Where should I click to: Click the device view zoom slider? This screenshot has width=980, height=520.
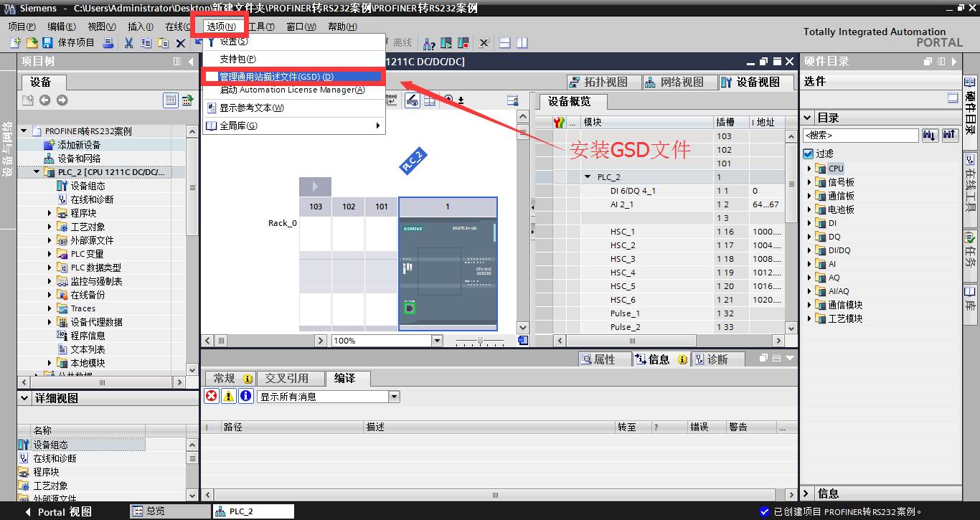[x=481, y=341]
